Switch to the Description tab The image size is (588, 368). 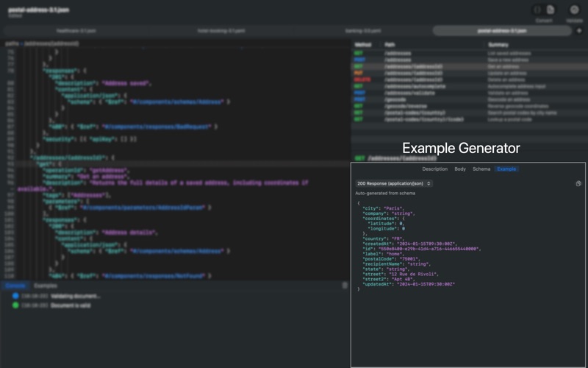[x=434, y=169]
